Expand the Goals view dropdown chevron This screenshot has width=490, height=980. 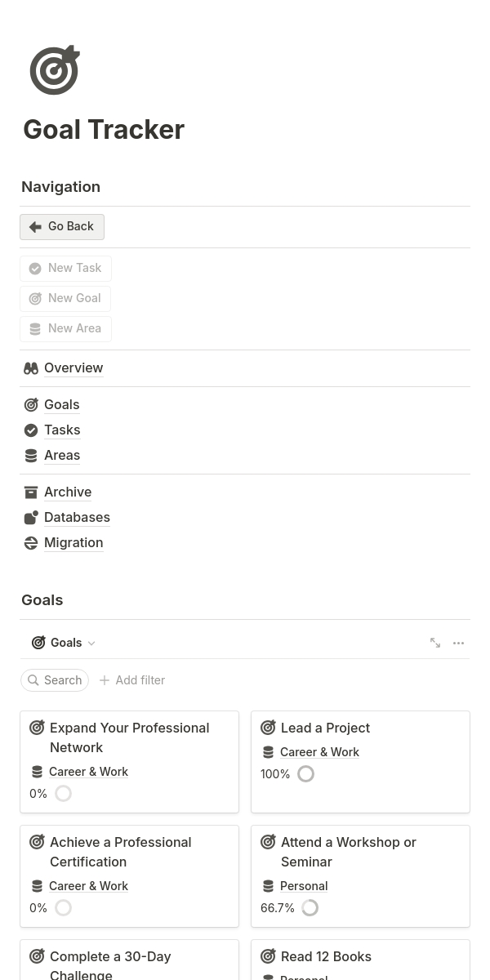click(91, 644)
